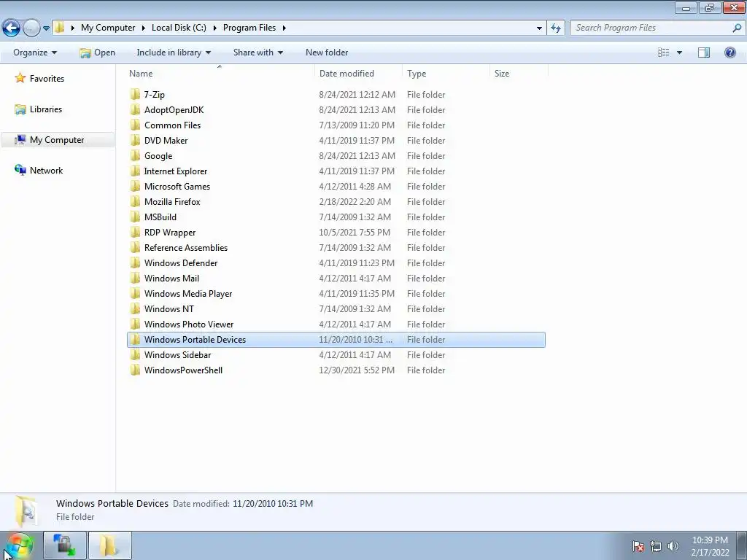Select the RDP Wrapper folder icon

click(x=135, y=233)
